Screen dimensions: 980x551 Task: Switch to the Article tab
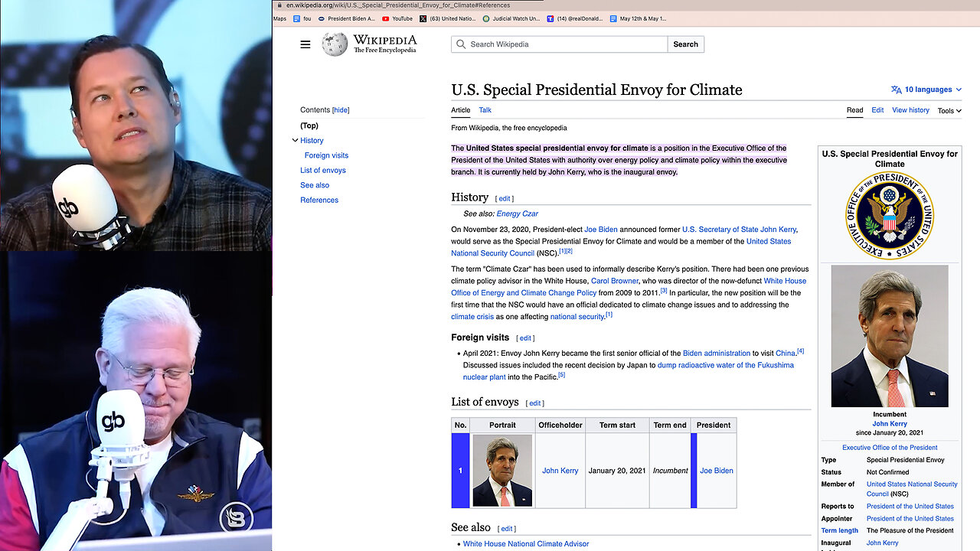[x=460, y=110]
